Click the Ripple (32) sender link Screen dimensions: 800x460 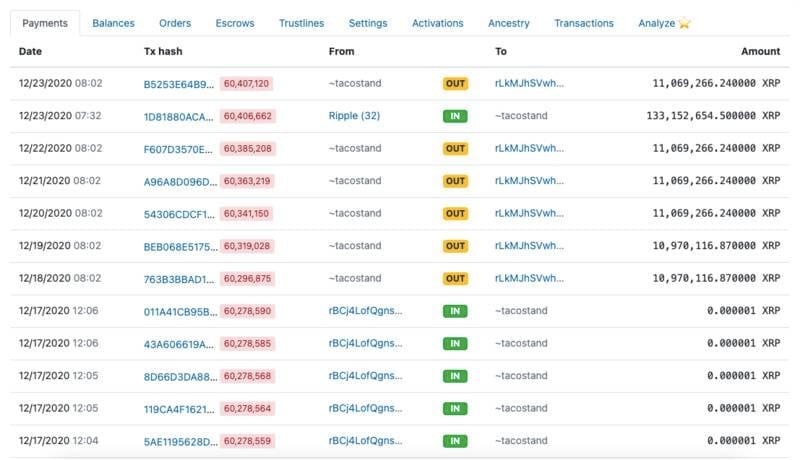(354, 116)
